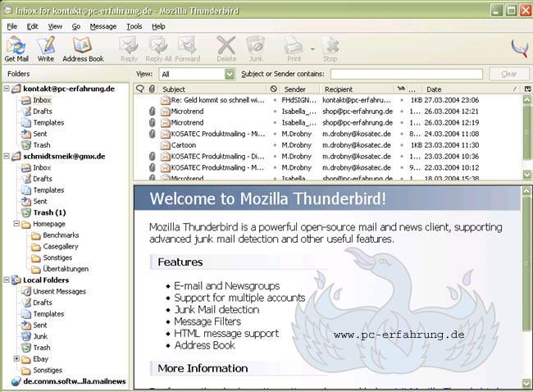
Task: Select the Unsent Messages folder
Action: pyautogui.click(x=59, y=291)
